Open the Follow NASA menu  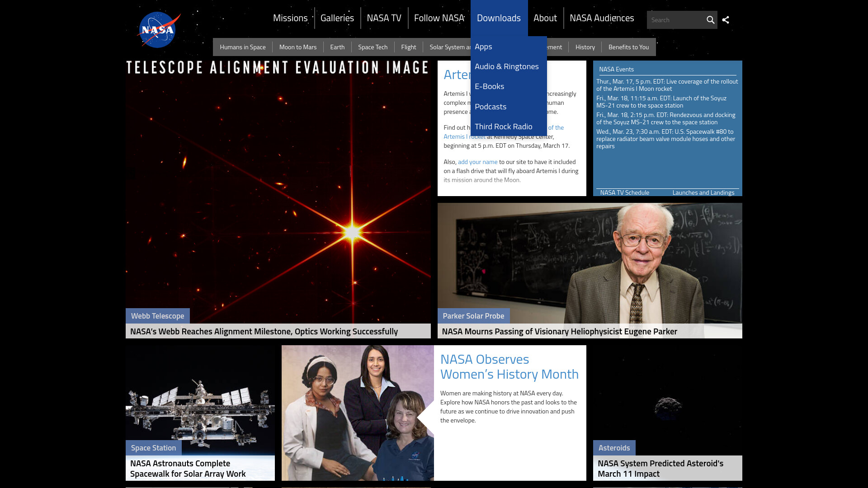pos(439,18)
